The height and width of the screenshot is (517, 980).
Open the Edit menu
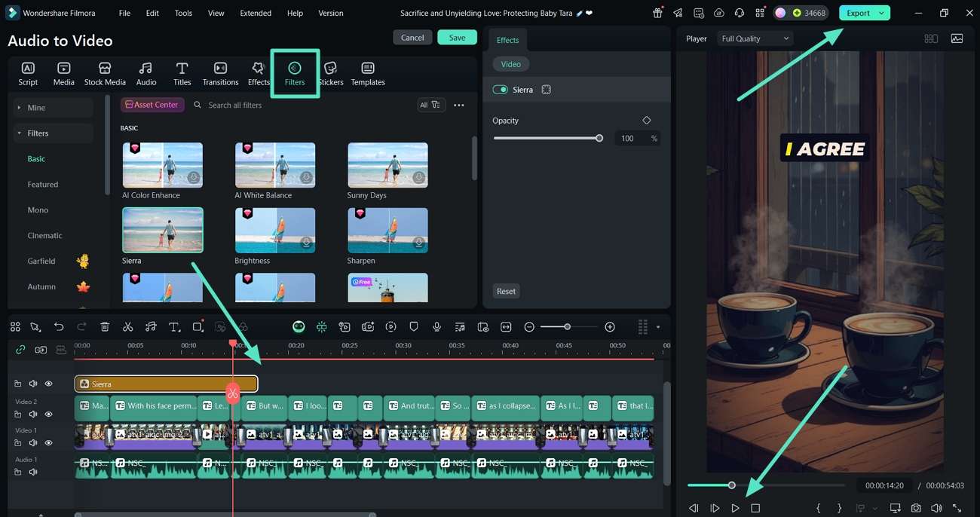pos(152,13)
